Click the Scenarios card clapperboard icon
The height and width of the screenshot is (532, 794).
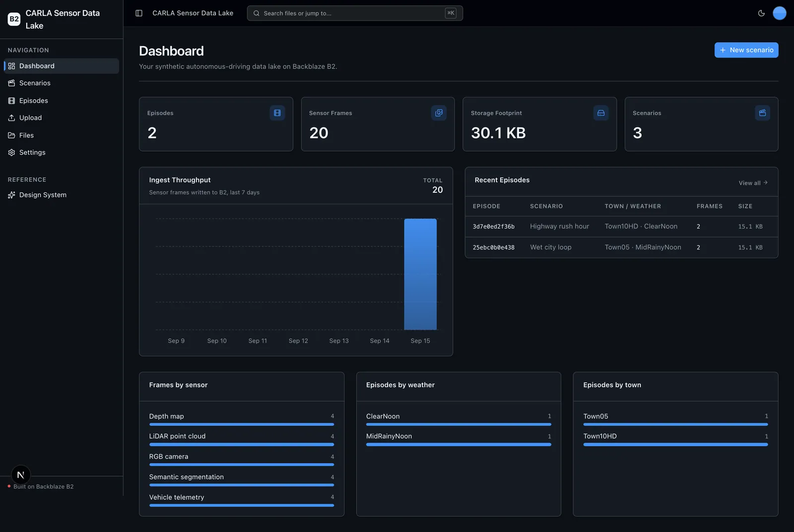pos(763,113)
